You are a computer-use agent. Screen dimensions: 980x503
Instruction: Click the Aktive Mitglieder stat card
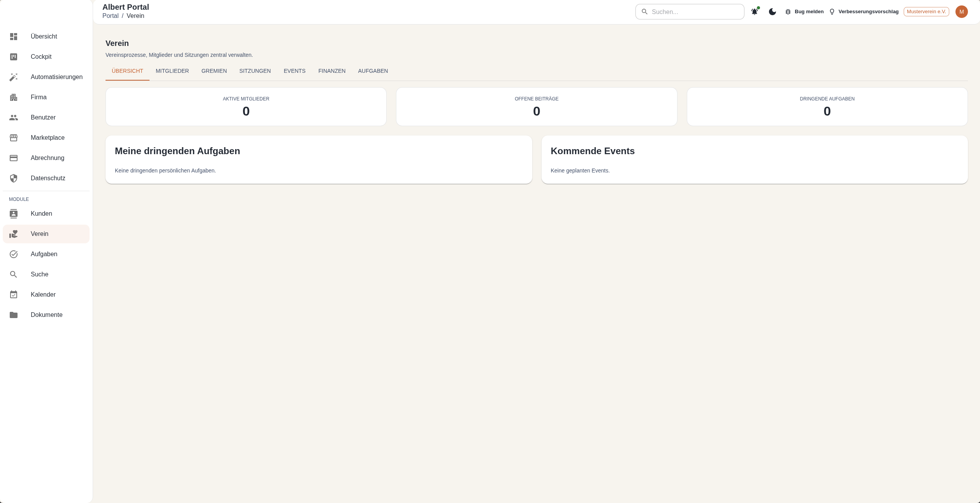coord(246,107)
